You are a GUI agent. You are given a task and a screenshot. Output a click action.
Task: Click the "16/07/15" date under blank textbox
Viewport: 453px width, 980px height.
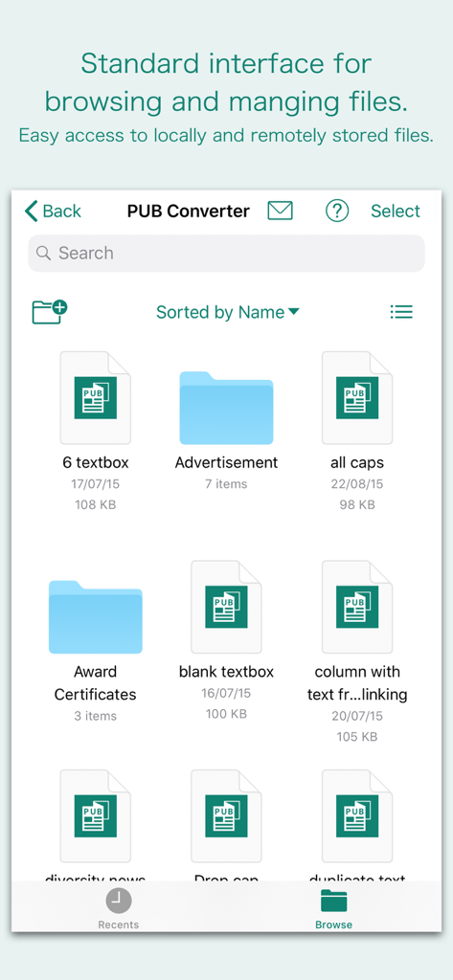point(226,693)
